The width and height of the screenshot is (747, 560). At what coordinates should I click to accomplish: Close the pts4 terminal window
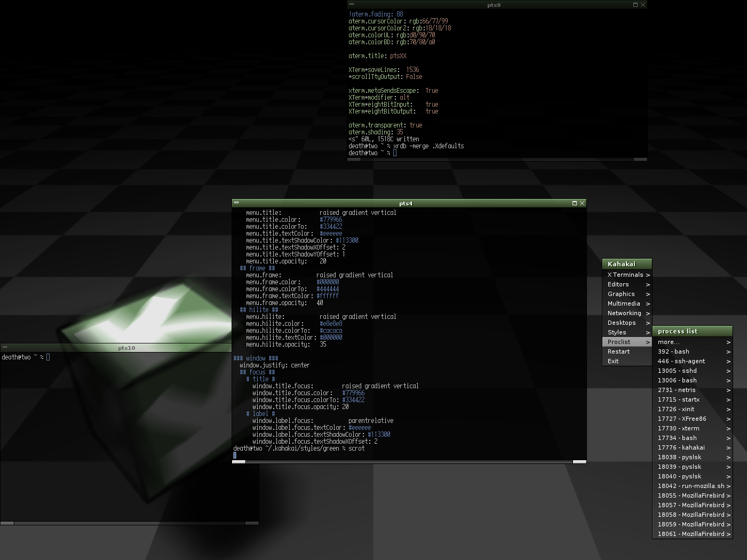pos(582,203)
